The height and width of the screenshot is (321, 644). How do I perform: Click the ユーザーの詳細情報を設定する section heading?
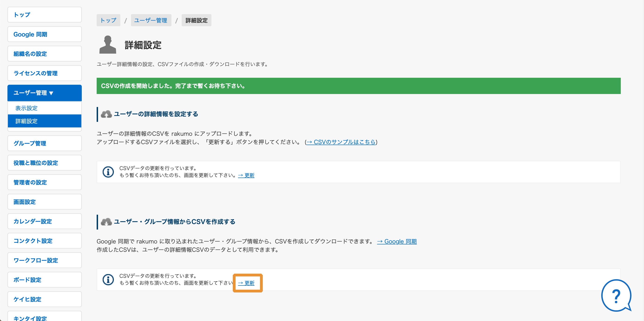pos(156,114)
